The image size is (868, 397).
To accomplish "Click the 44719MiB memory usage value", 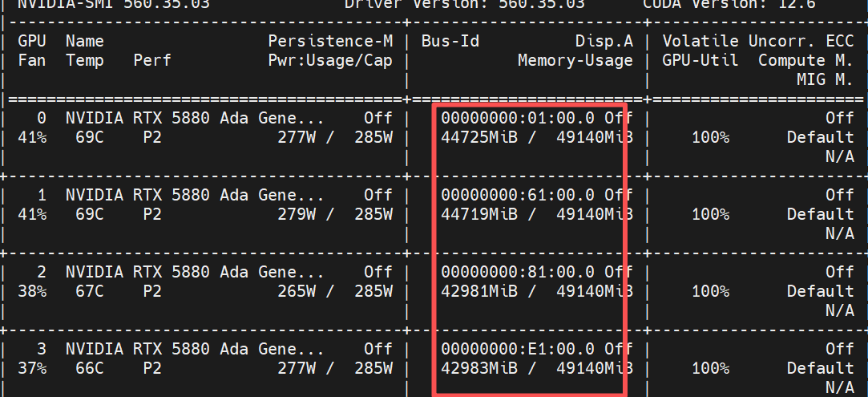I will pos(479,213).
